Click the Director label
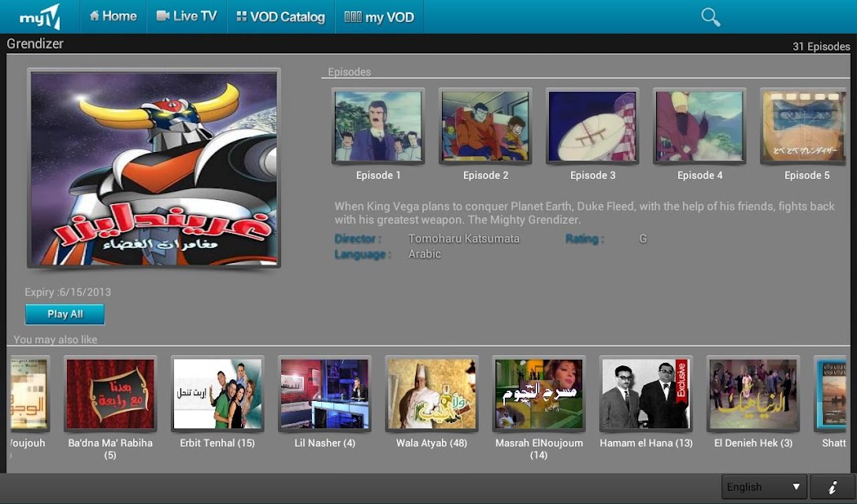857x504 pixels. point(358,239)
